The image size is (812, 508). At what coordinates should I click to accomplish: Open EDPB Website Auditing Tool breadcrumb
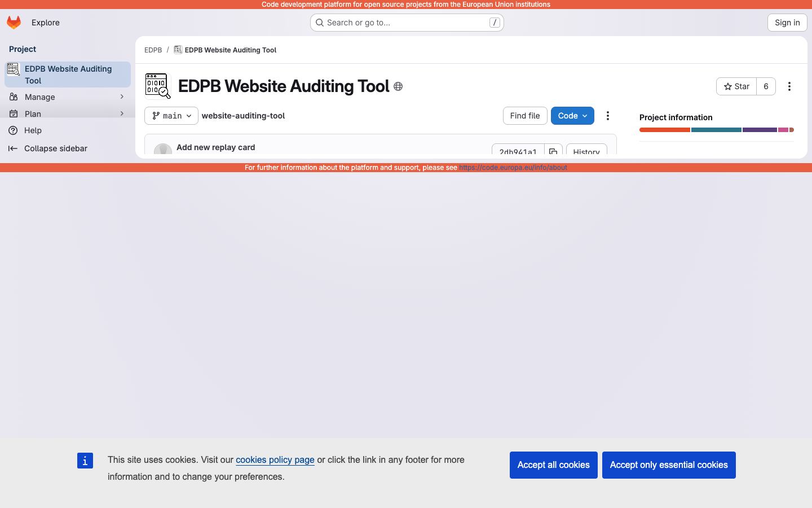231,50
